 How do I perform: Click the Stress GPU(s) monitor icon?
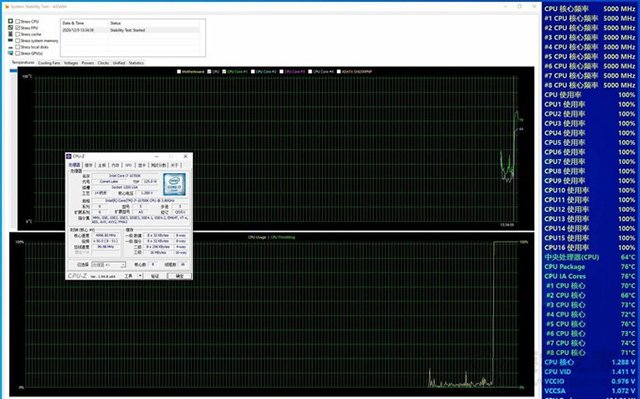point(10,53)
